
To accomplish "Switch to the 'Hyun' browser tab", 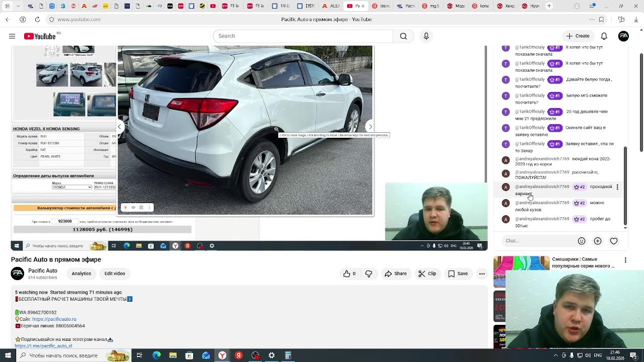I will (x=531, y=6).
